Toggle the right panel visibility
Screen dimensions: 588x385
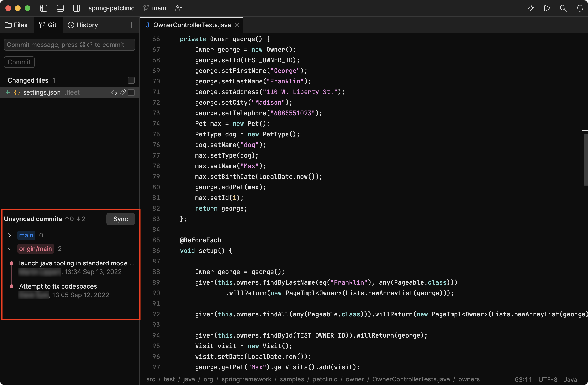76,8
